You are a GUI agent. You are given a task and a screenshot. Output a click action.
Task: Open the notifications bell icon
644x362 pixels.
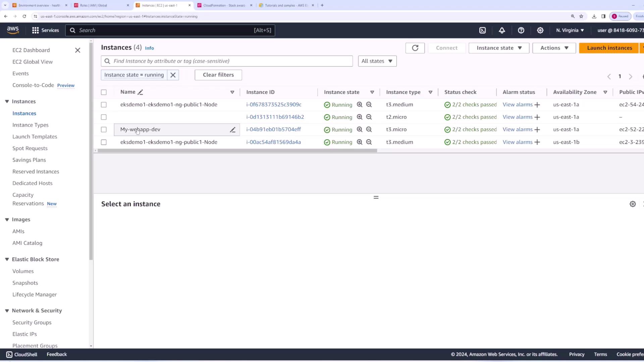502,30
